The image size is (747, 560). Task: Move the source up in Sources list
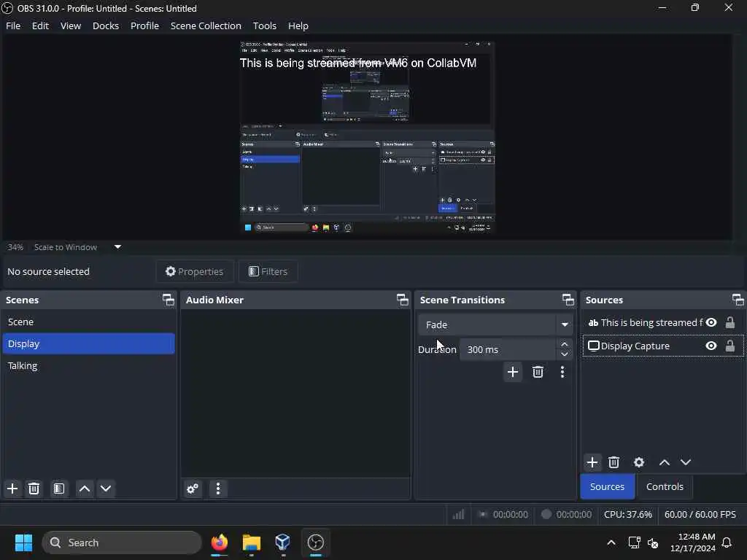[x=665, y=462]
